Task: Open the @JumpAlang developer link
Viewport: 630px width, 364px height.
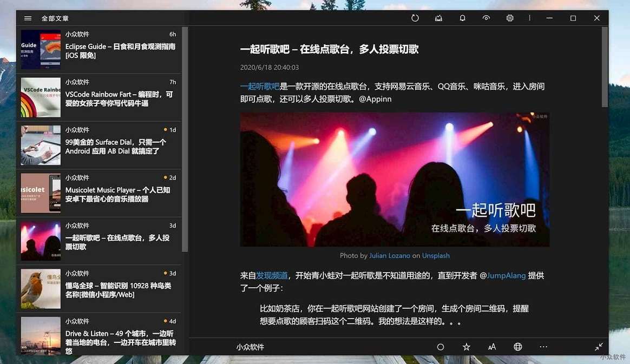Action: [x=506, y=276]
